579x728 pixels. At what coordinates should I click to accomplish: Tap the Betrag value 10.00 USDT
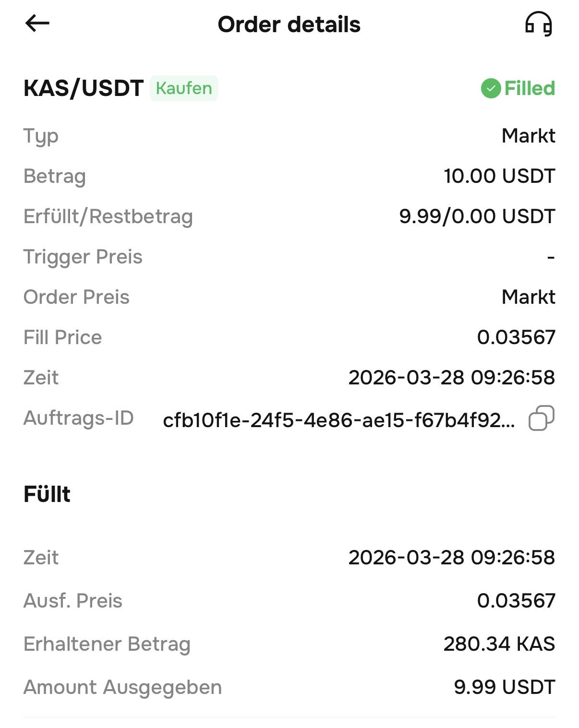pyautogui.click(x=499, y=176)
